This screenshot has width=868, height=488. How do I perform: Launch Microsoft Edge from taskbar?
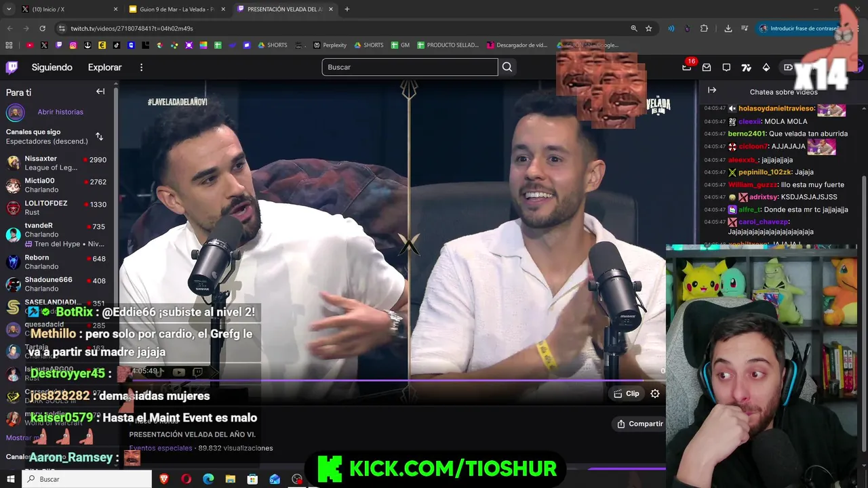click(x=208, y=479)
